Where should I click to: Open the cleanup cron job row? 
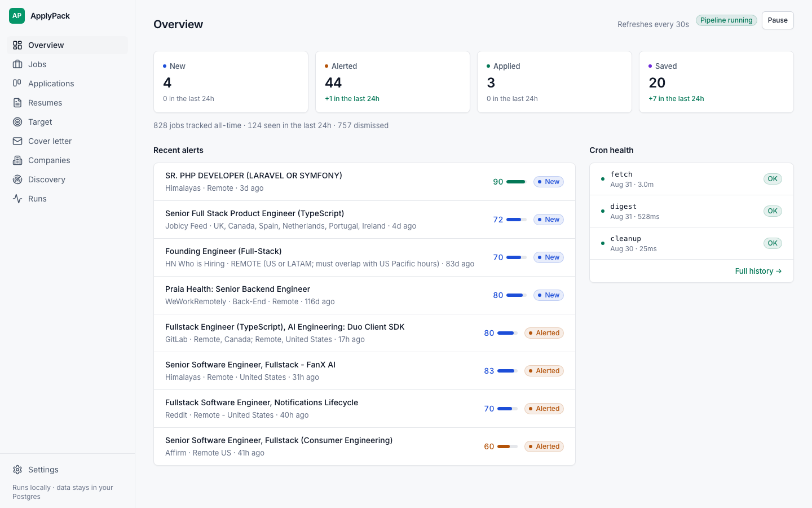click(691, 243)
